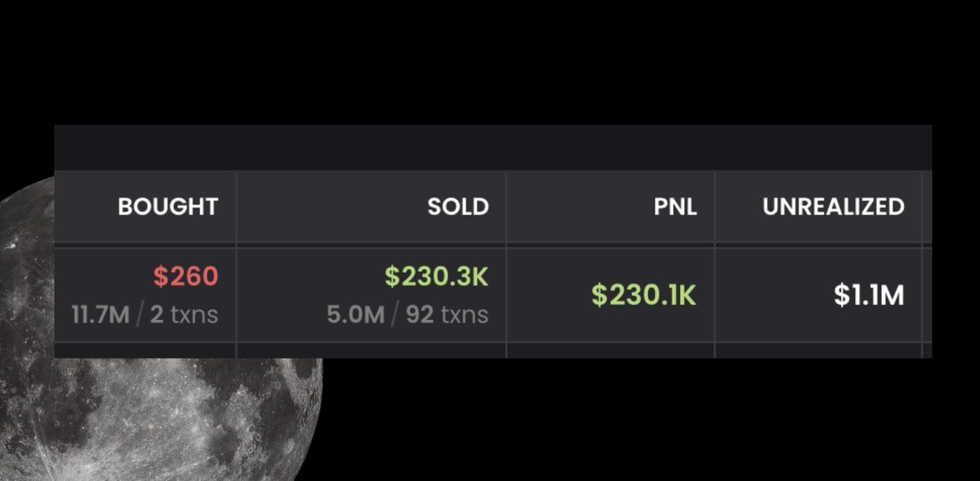Image resolution: width=980 pixels, height=481 pixels.
Task: Select the $230.1K PNL value
Action: [644, 295]
